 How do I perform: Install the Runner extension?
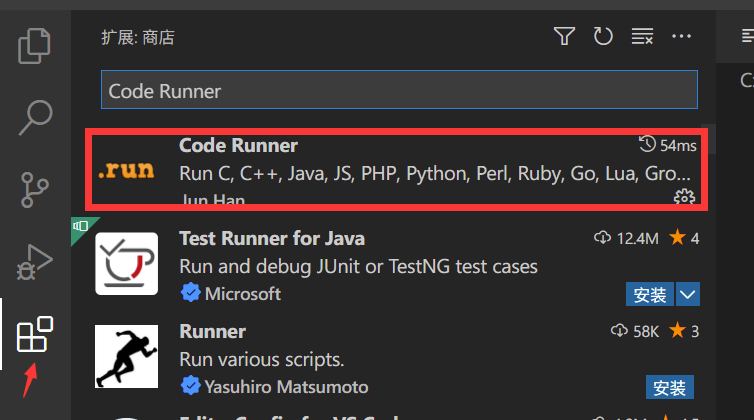pos(669,387)
